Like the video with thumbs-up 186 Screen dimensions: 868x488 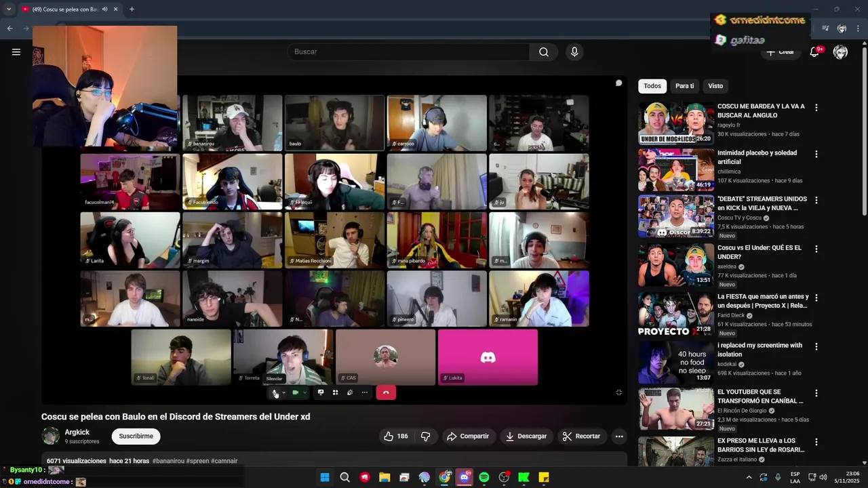(396, 436)
